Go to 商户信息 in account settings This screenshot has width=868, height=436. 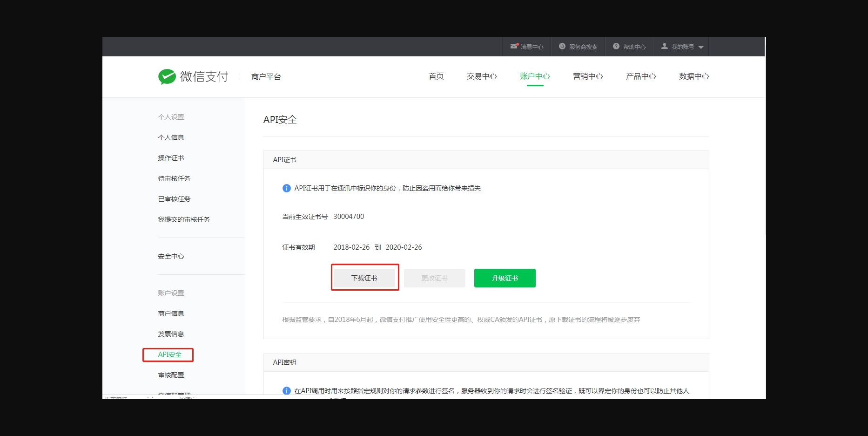171,313
